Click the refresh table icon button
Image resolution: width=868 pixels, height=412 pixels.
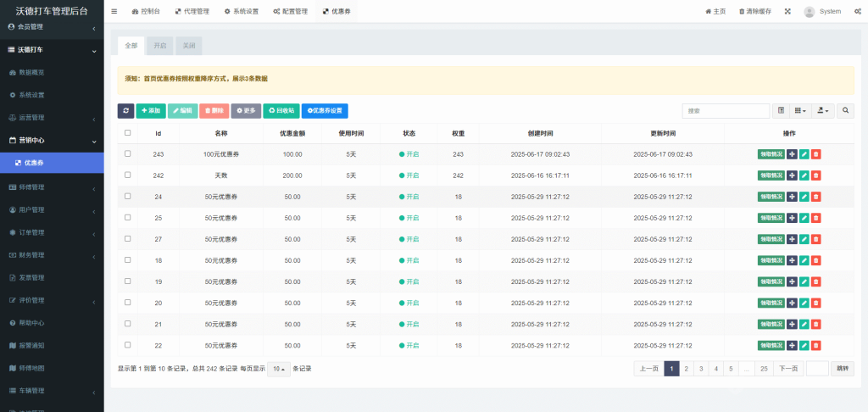125,111
